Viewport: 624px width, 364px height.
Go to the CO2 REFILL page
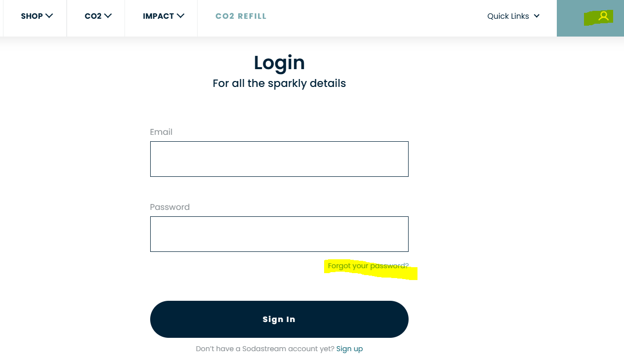coord(241,16)
